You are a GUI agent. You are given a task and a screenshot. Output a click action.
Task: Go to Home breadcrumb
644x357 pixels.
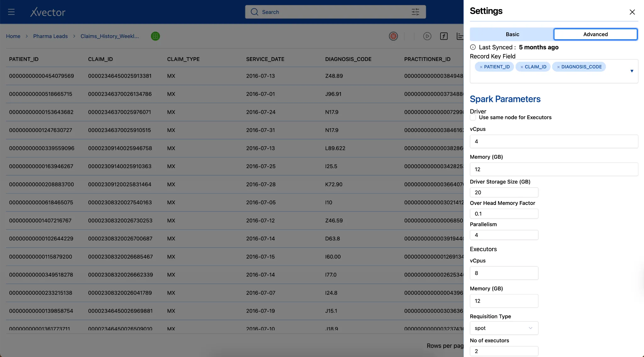(x=13, y=36)
